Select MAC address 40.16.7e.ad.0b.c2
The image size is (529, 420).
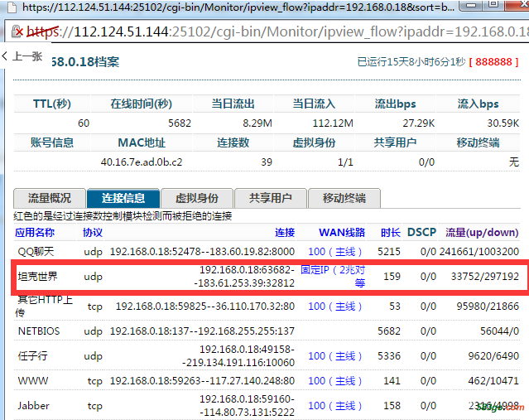coord(142,162)
